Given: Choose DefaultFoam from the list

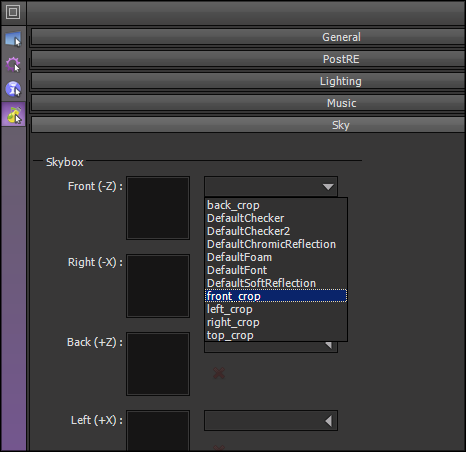Looking at the screenshot, I should pyautogui.click(x=276, y=257).
